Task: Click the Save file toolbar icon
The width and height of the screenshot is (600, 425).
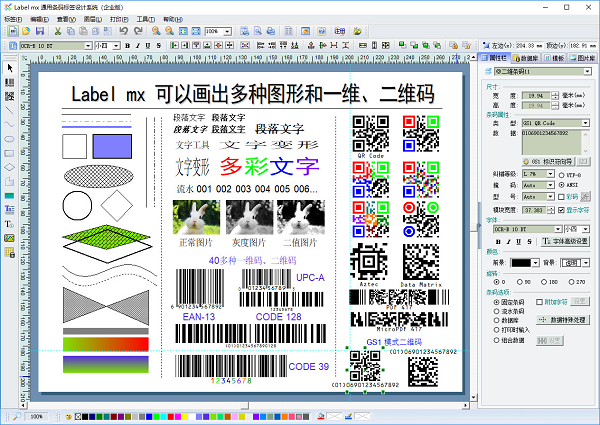Action: tap(41, 32)
